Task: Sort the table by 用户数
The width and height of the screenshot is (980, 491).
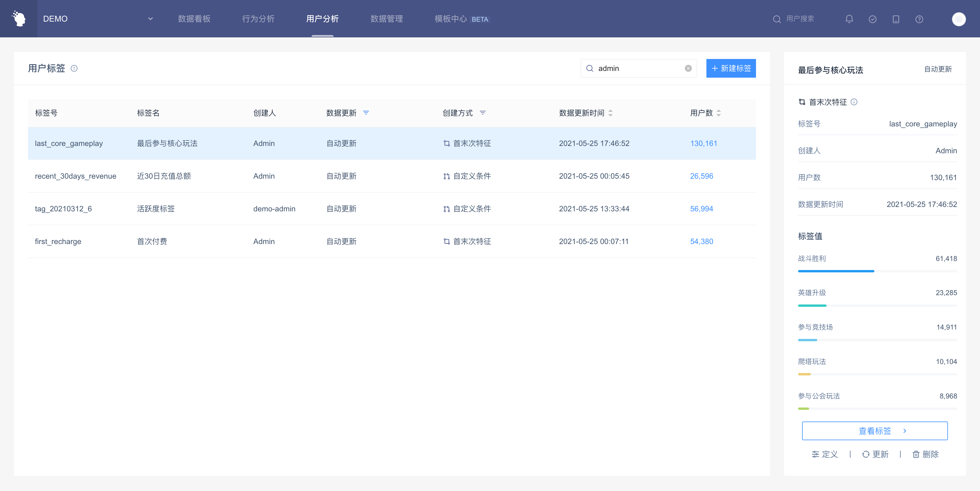Action: pos(719,113)
